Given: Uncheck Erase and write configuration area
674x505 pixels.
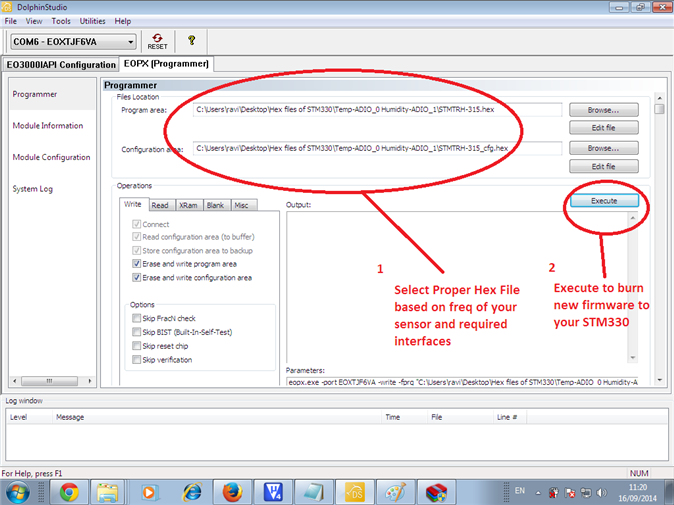Looking at the screenshot, I should tap(136, 278).
